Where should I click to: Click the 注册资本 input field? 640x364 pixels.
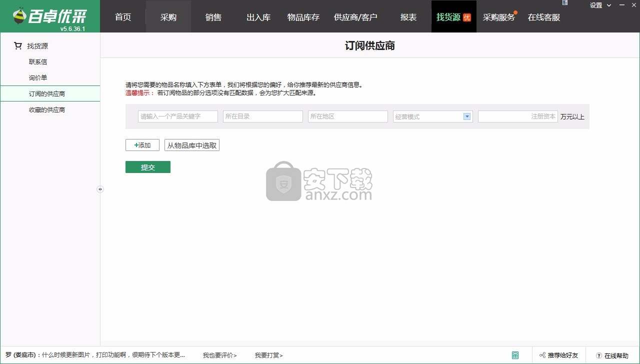(518, 116)
